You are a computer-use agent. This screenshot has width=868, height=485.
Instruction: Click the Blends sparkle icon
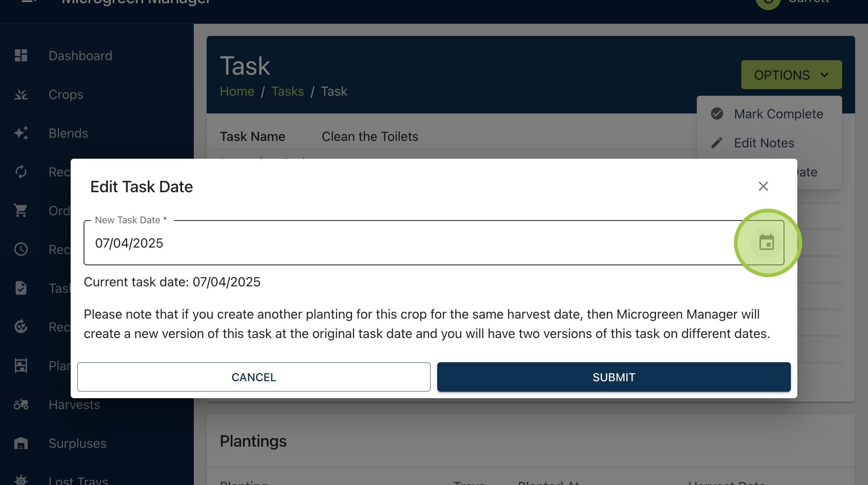[21, 133]
